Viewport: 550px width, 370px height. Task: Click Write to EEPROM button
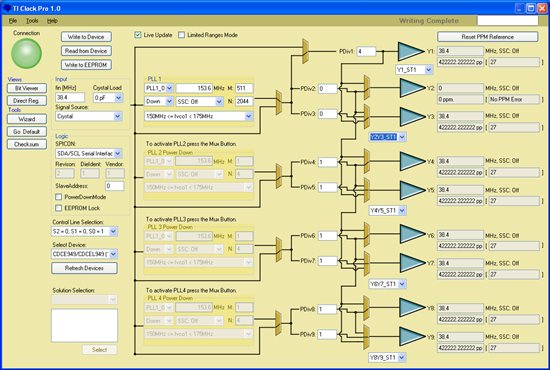click(86, 65)
